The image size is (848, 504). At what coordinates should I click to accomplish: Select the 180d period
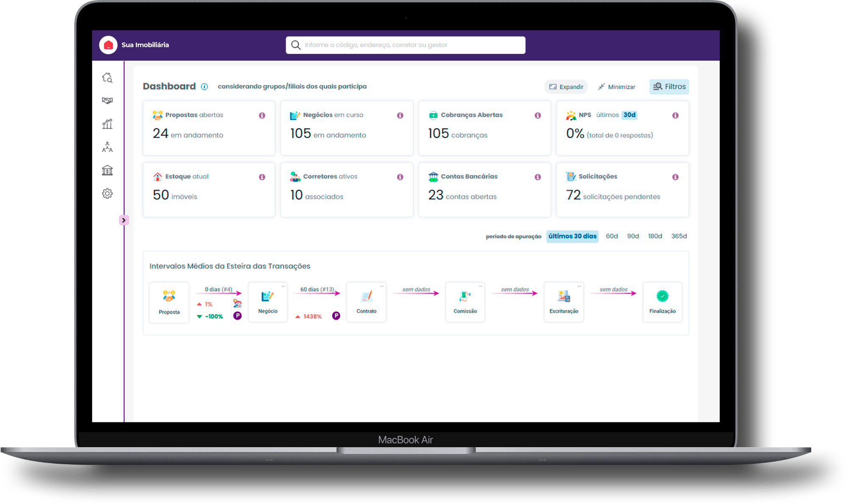655,236
